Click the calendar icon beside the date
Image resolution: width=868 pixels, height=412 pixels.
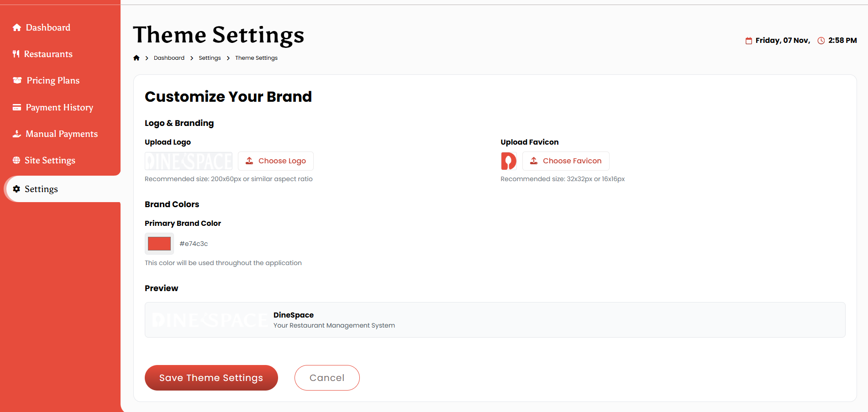pyautogui.click(x=749, y=41)
